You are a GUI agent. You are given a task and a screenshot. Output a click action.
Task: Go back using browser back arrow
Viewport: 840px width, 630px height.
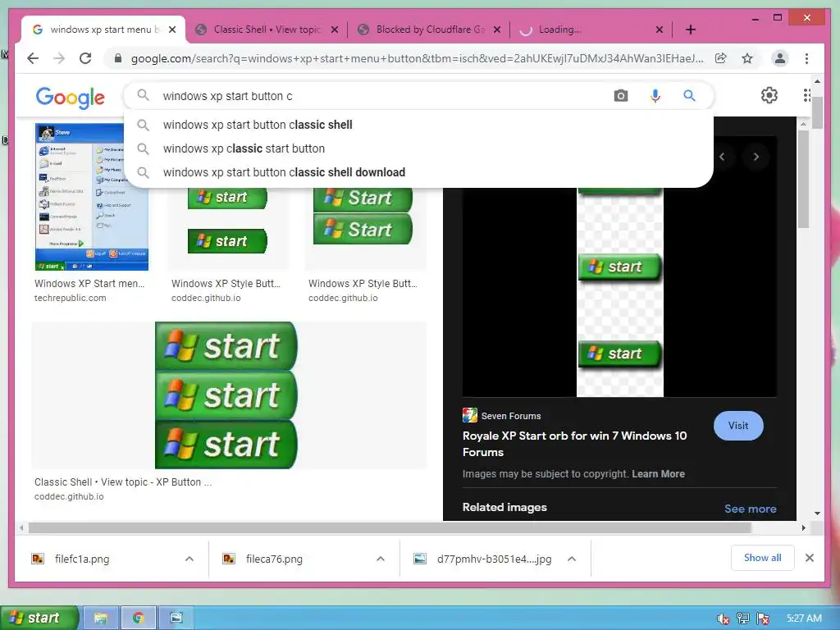pyautogui.click(x=33, y=58)
